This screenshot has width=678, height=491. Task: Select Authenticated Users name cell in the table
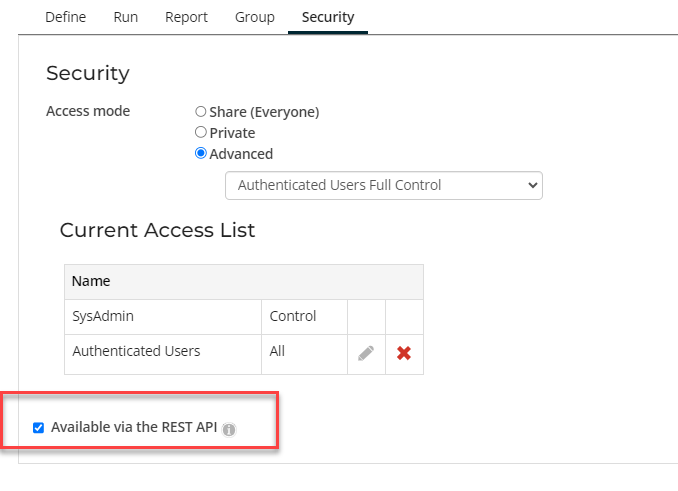click(x=136, y=351)
